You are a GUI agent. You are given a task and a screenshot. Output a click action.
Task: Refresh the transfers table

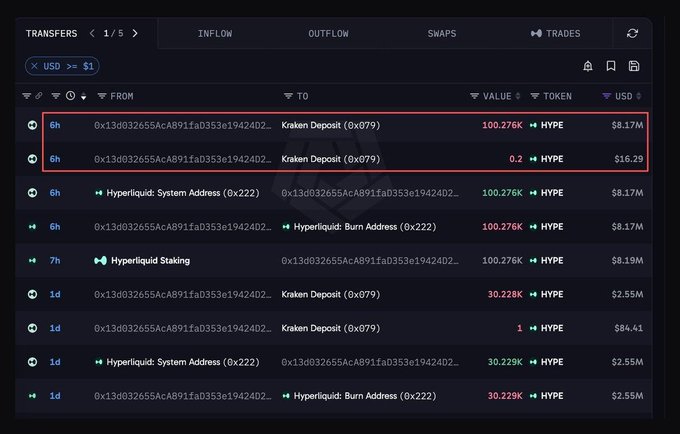tap(632, 33)
